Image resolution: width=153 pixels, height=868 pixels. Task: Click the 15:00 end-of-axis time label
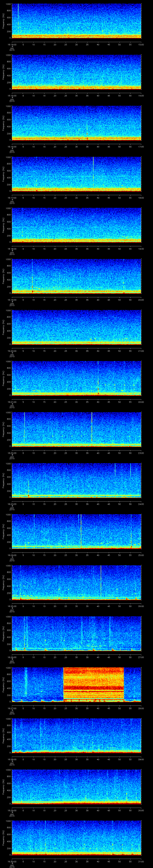[141, 44]
